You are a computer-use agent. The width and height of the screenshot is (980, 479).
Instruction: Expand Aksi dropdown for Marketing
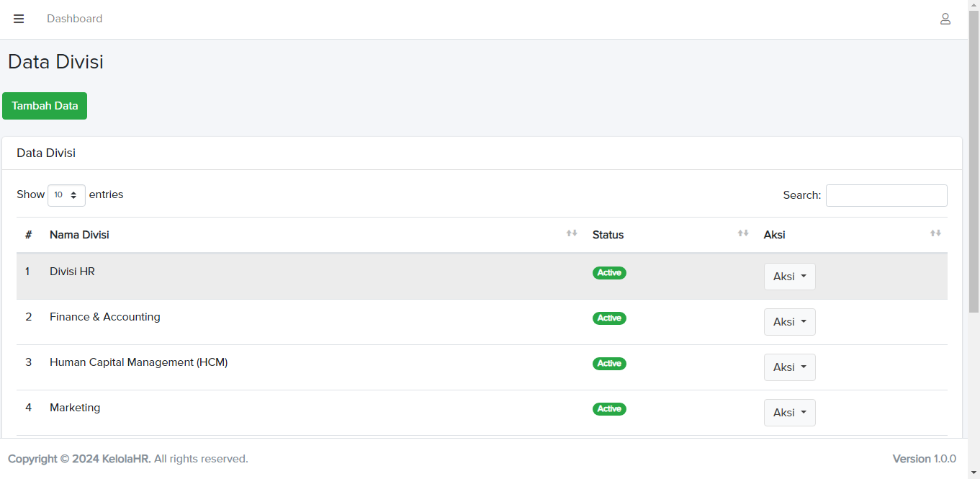click(789, 413)
